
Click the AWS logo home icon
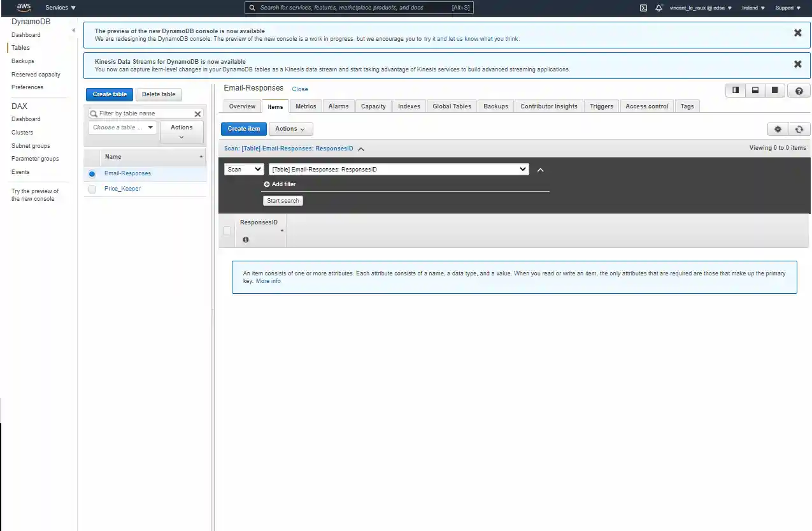click(x=24, y=8)
